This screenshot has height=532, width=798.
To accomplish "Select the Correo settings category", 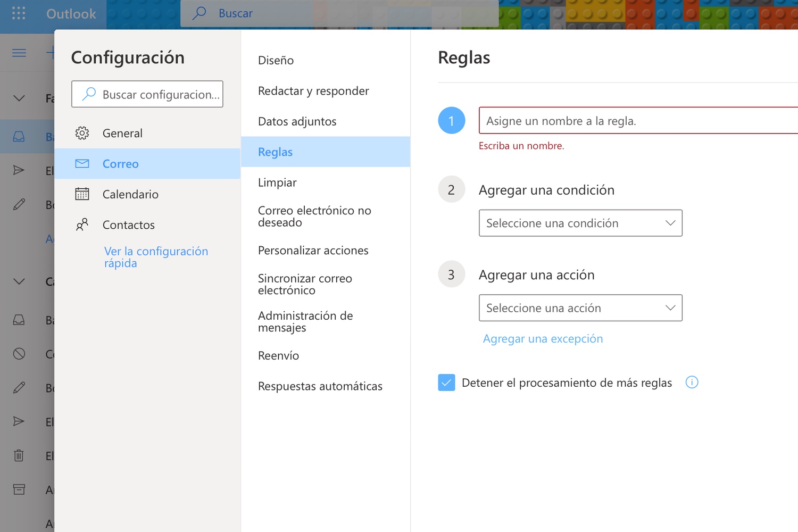I will pos(121,164).
